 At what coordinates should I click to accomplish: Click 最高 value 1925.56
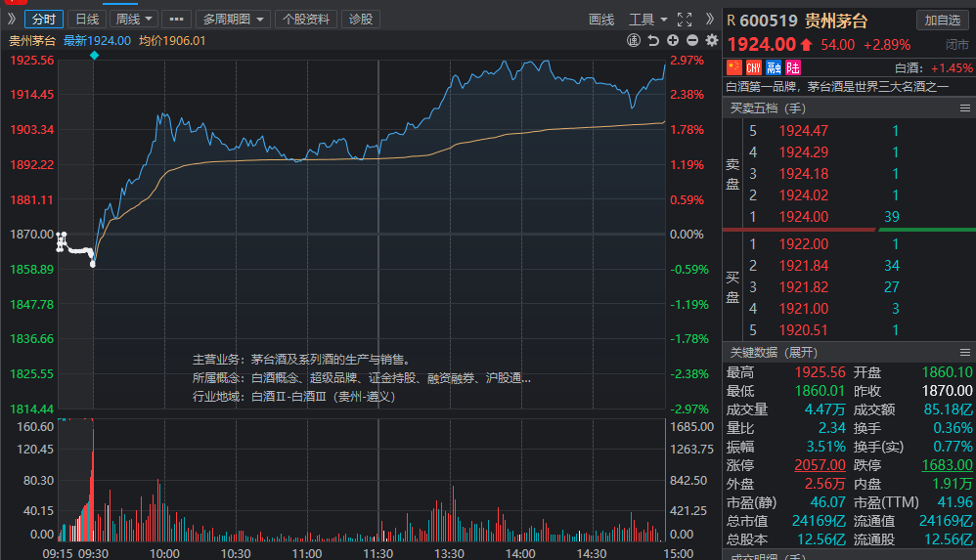[x=820, y=372]
